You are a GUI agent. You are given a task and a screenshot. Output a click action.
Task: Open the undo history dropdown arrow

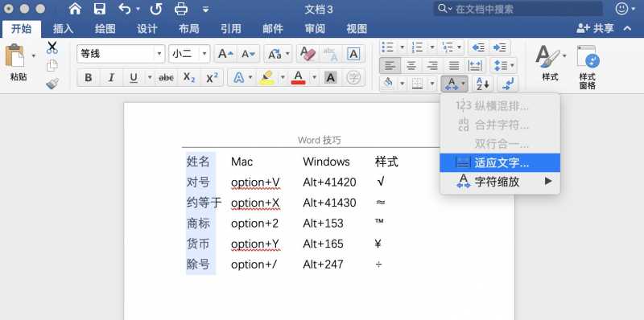pos(138,9)
